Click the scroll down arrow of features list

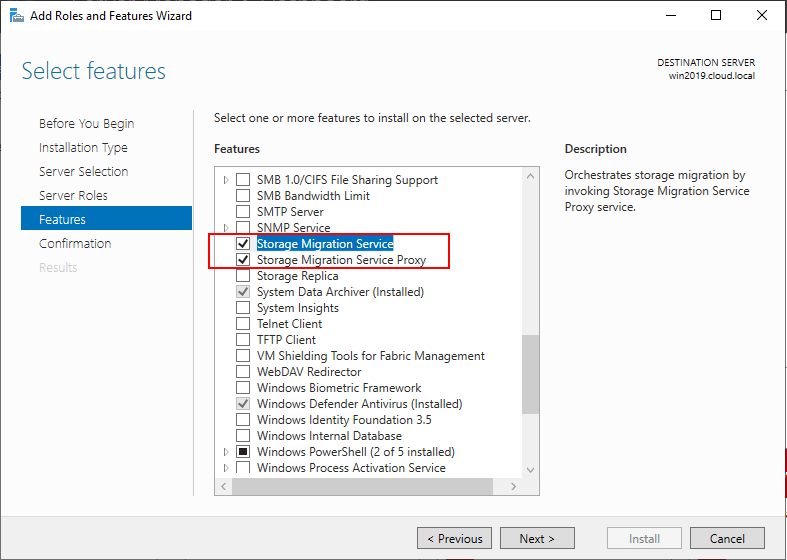pyautogui.click(x=531, y=470)
